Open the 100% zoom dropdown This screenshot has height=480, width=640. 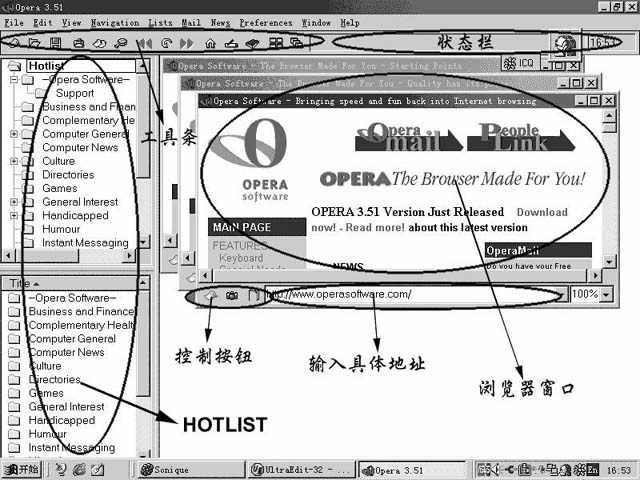(x=607, y=294)
